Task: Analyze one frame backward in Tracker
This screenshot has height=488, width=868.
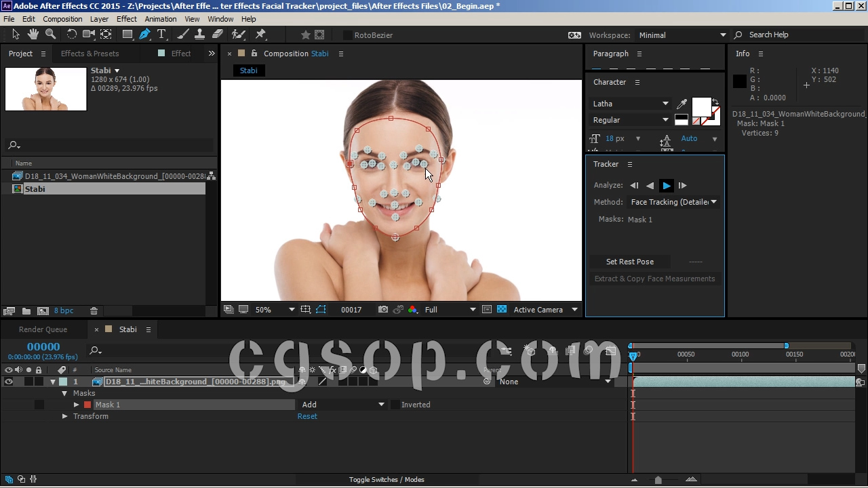Action: point(634,185)
